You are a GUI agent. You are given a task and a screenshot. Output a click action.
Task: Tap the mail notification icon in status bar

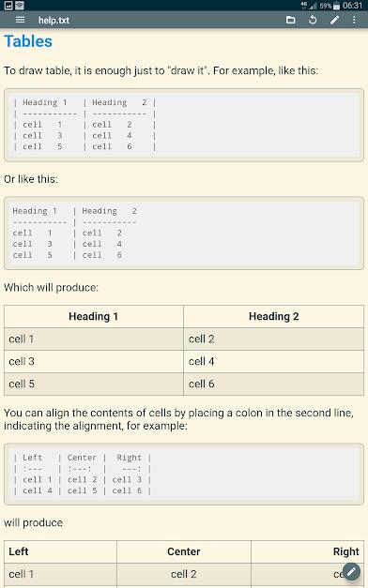click(20, 6)
